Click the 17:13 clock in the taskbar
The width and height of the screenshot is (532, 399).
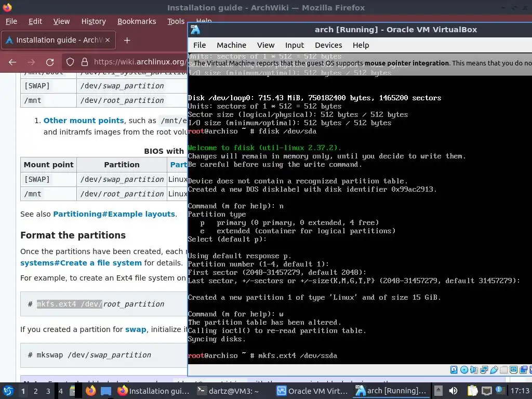pos(520,391)
